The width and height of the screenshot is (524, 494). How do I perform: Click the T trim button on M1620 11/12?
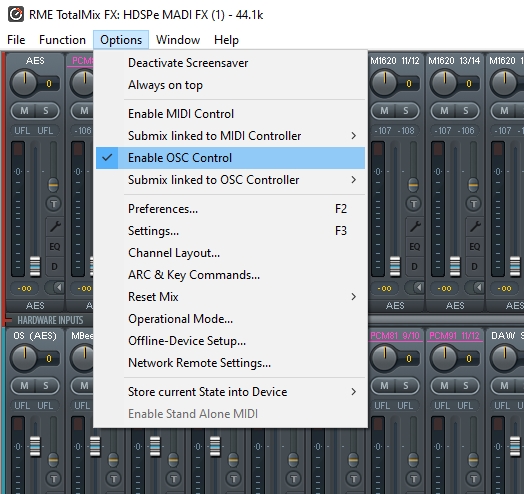(x=414, y=204)
